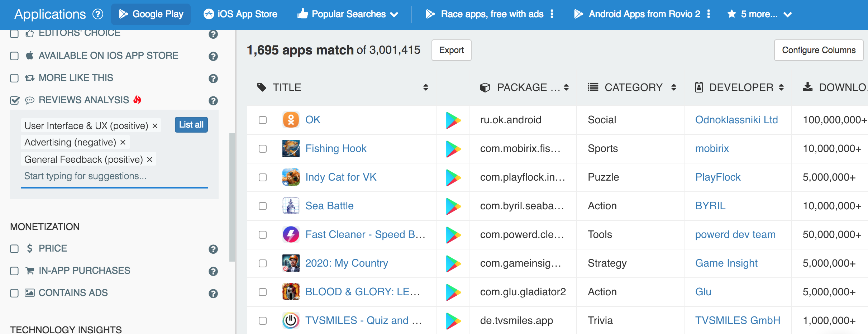This screenshot has width=868, height=334.
Task: Click Google Play icon in Sea Battle row
Action: coord(453,206)
